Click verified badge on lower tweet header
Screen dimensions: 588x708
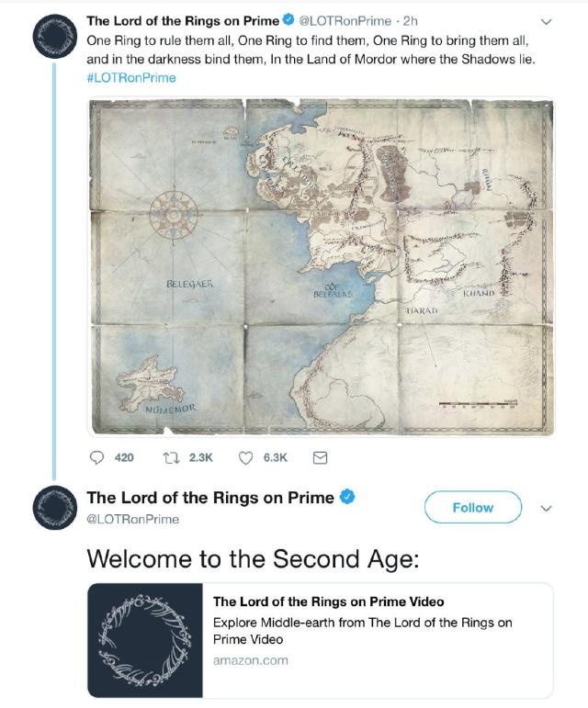(x=348, y=498)
